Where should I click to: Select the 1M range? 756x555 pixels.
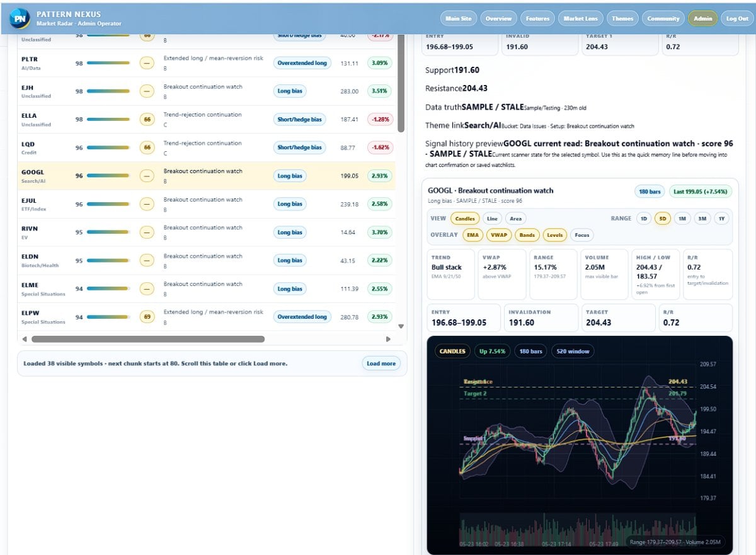click(682, 219)
